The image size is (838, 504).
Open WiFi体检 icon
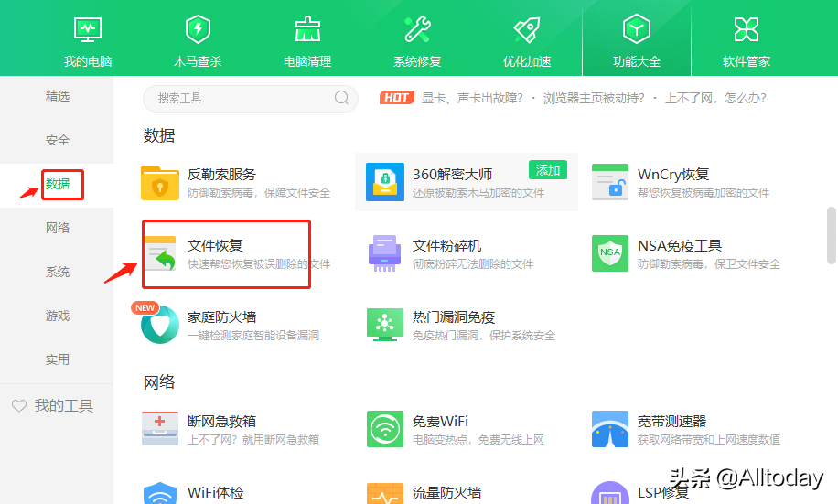point(160,493)
